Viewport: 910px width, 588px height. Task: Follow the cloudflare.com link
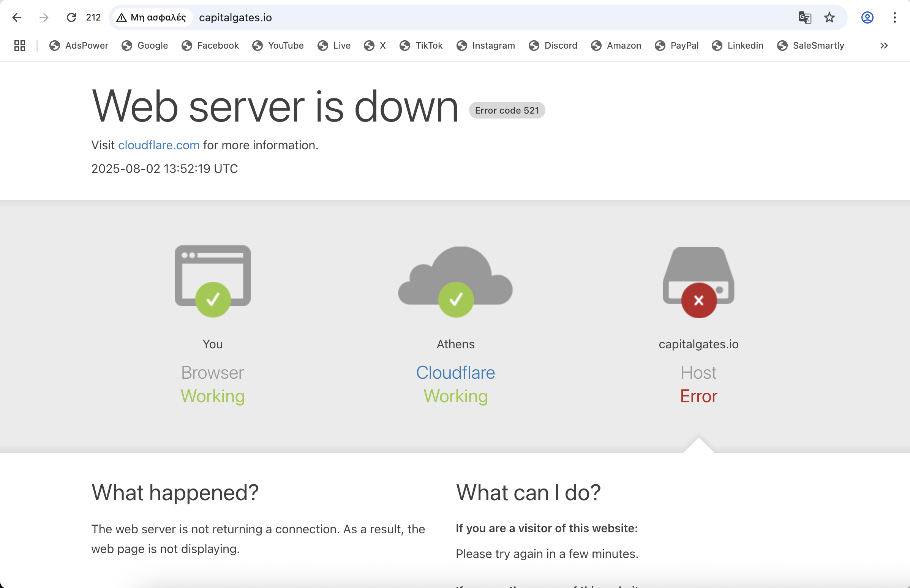coord(159,145)
